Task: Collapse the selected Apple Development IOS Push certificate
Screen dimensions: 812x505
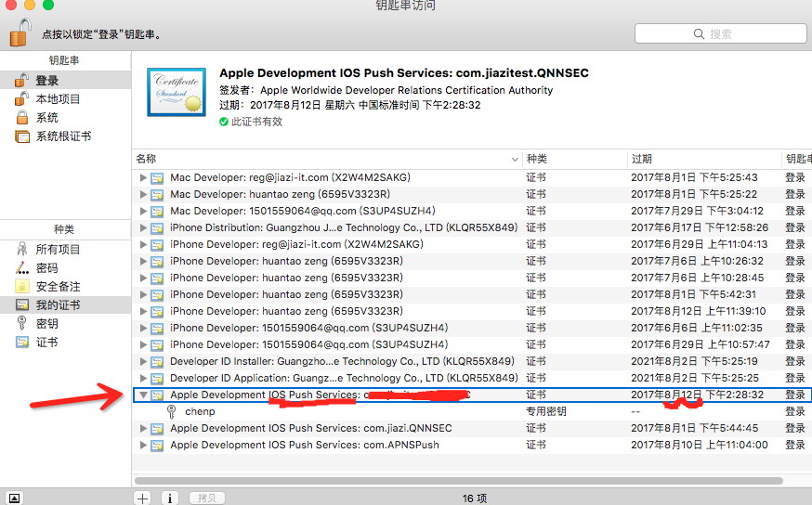Action: [x=143, y=395]
